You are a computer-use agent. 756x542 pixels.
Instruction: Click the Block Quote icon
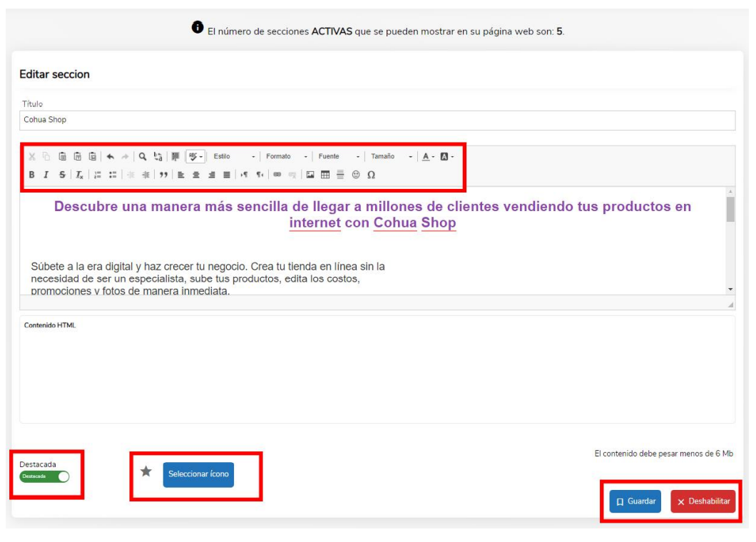(x=163, y=175)
